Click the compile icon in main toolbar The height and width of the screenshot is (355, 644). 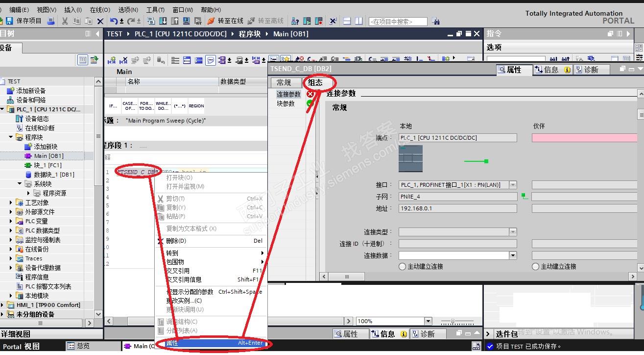151,21
